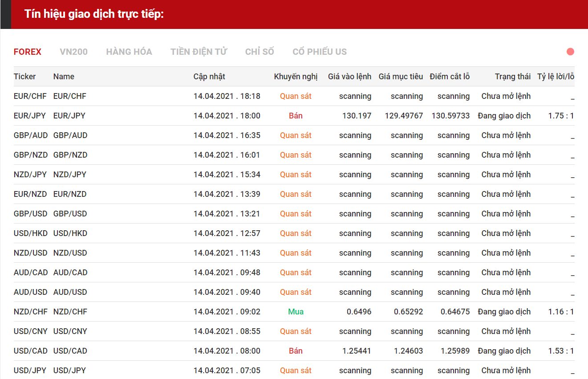Click the NZD/CHF ticker cell
Screen dimensions: 588x379
pyautogui.click(x=30, y=312)
